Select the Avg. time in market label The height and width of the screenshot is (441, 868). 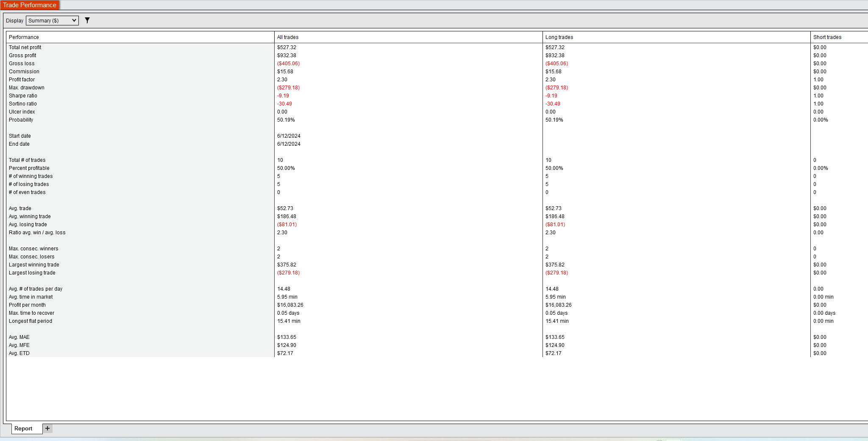(x=31, y=297)
